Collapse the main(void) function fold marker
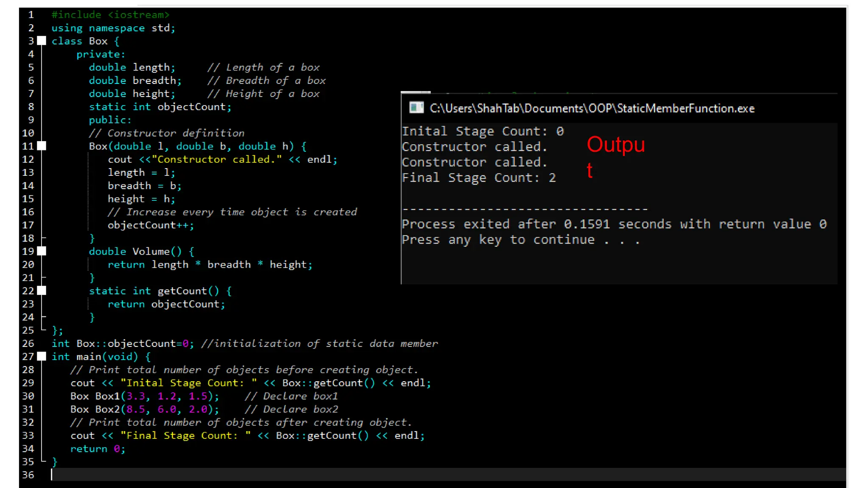Viewport: 868px width, 488px height. pos(42,356)
